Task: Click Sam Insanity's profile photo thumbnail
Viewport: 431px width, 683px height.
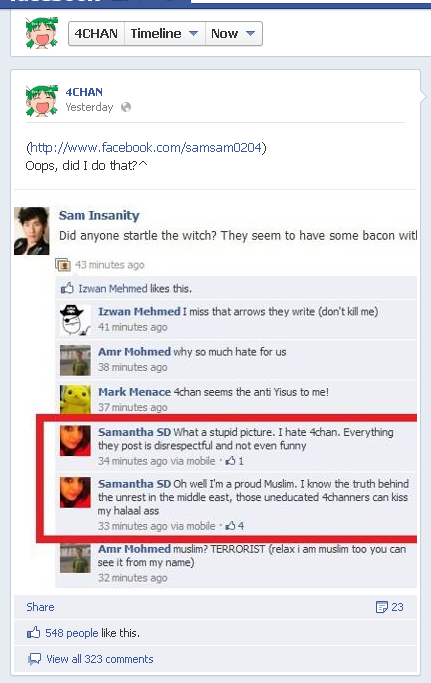Action: [x=31, y=231]
